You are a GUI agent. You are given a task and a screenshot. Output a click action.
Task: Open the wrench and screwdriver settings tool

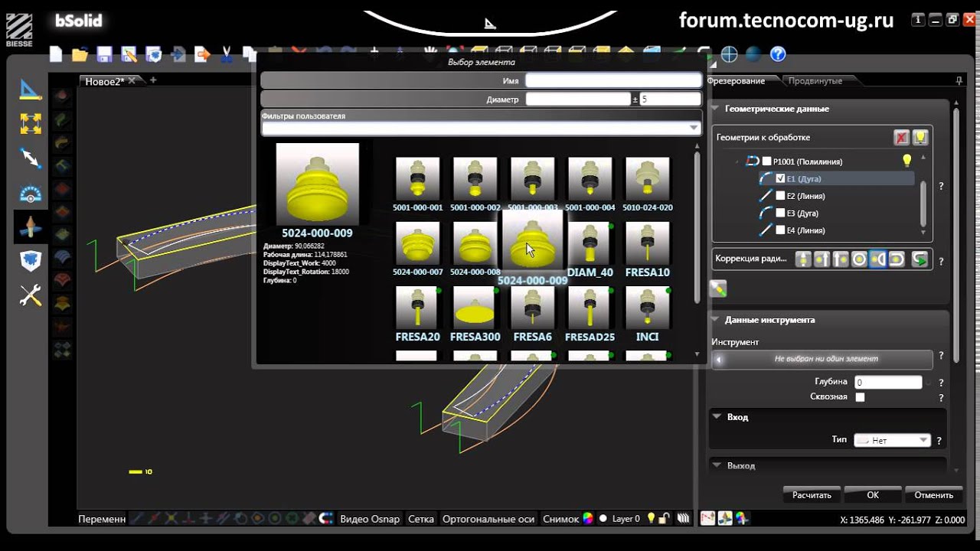click(x=31, y=295)
